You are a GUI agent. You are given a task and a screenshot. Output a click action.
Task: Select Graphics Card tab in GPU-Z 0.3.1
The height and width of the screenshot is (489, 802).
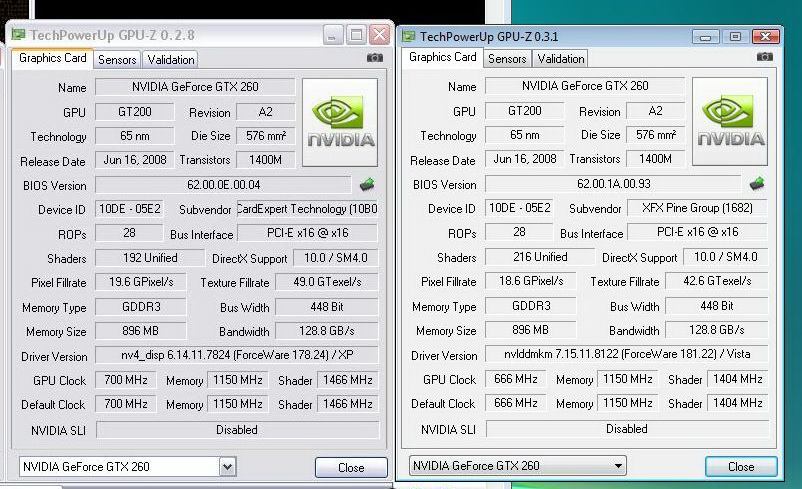(x=442, y=57)
